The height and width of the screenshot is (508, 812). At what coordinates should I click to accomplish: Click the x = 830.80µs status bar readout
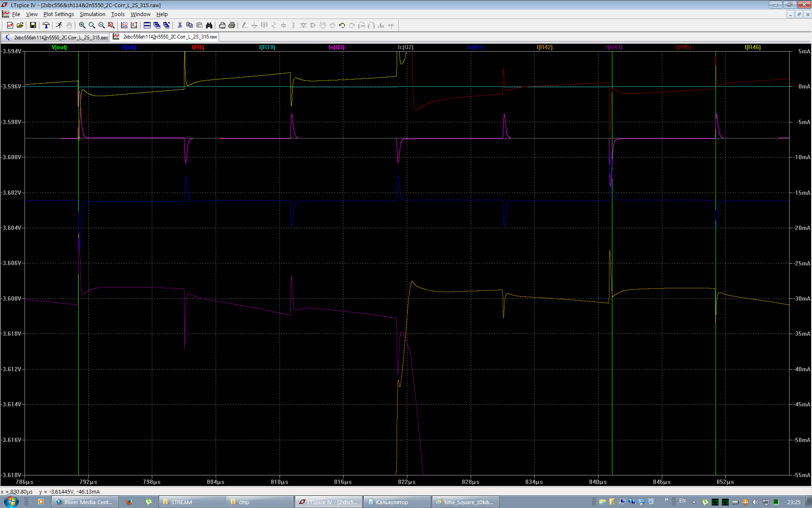tap(17, 491)
